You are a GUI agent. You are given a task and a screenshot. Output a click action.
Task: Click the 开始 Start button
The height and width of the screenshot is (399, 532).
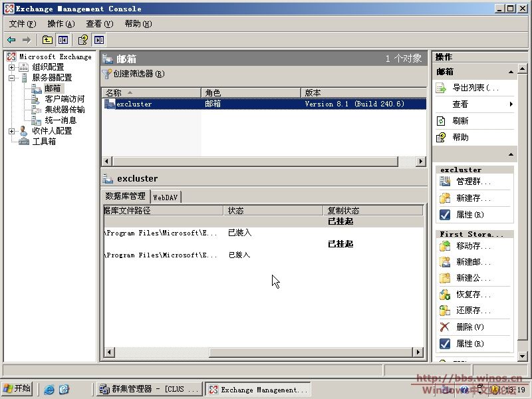(x=17, y=389)
